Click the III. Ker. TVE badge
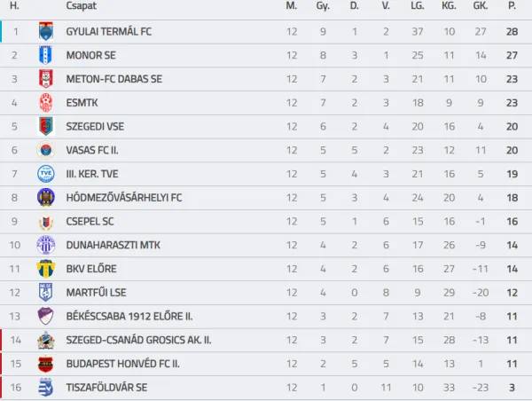Image resolution: width=532 pixels, height=401 pixels. click(x=46, y=174)
